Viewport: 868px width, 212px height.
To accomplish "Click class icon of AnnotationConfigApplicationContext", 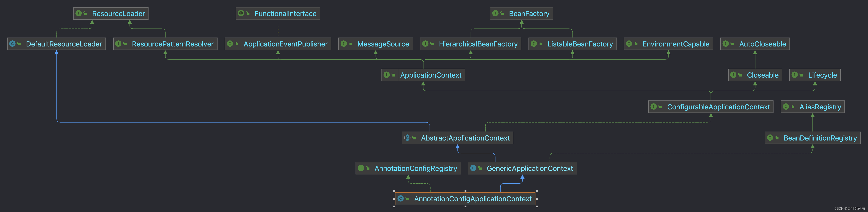I will 401,198.
